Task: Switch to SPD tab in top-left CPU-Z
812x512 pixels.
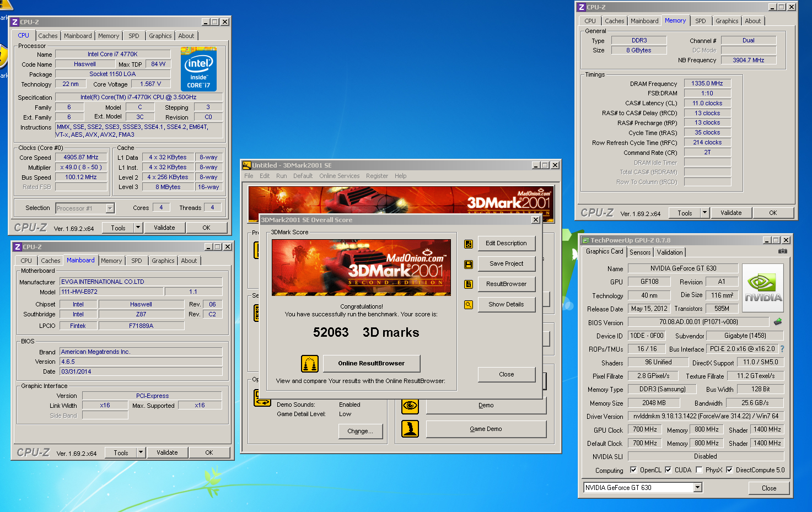Action: point(134,36)
